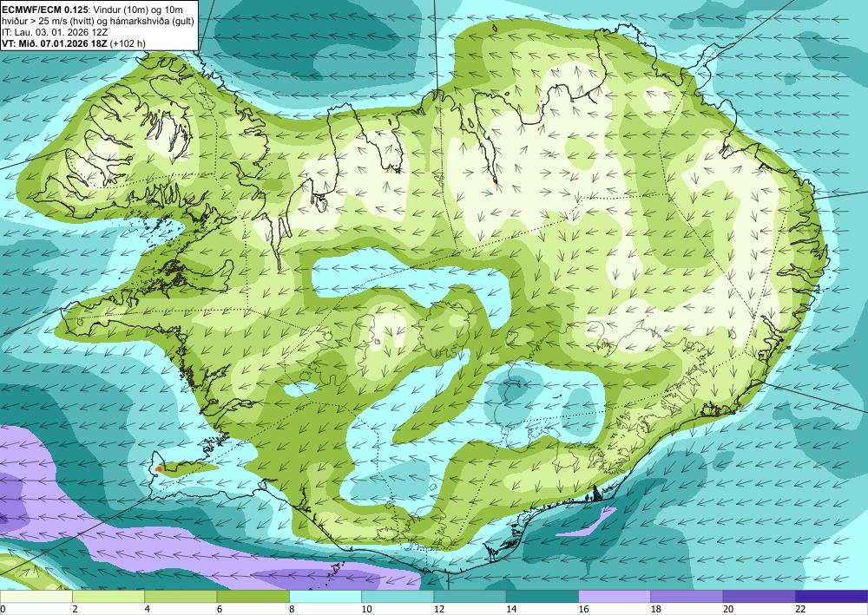Click the legend scale label '16'
The height and width of the screenshot is (615, 868).
(x=583, y=609)
